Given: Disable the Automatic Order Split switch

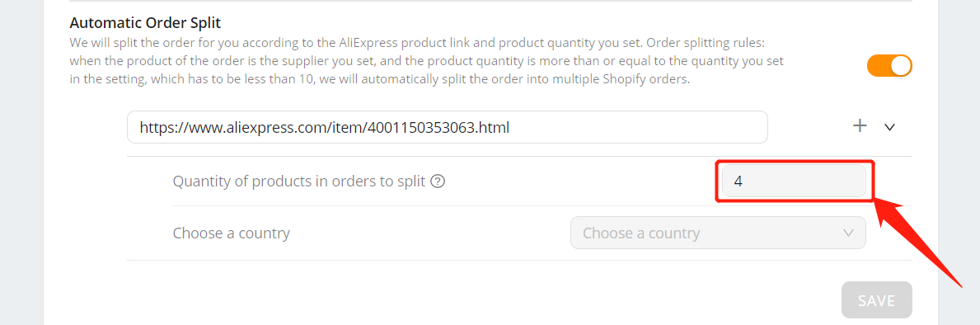Looking at the screenshot, I should coord(889,66).
